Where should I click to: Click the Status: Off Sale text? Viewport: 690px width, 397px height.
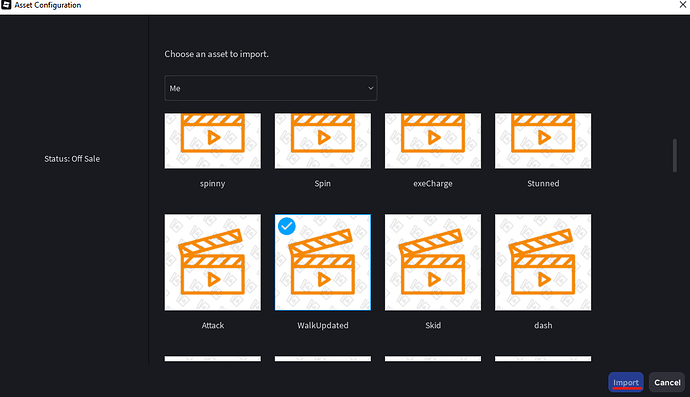tap(72, 159)
